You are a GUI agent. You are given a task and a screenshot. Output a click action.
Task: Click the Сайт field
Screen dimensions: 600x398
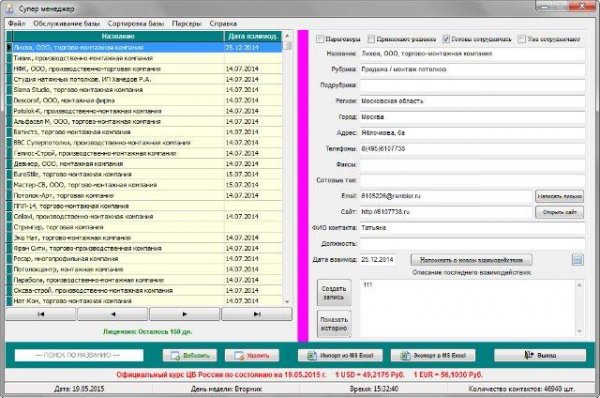pos(446,212)
